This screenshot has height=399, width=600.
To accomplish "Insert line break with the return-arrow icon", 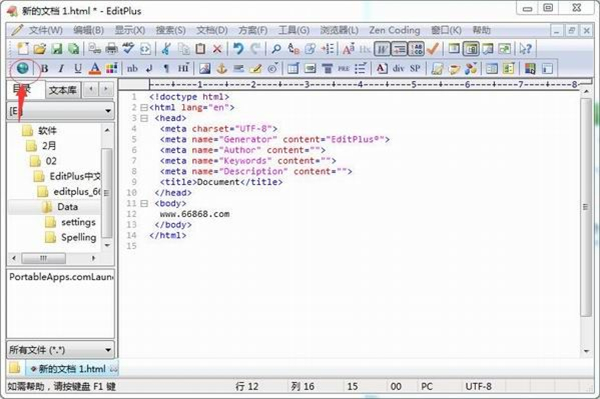I will [x=149, y=68].
